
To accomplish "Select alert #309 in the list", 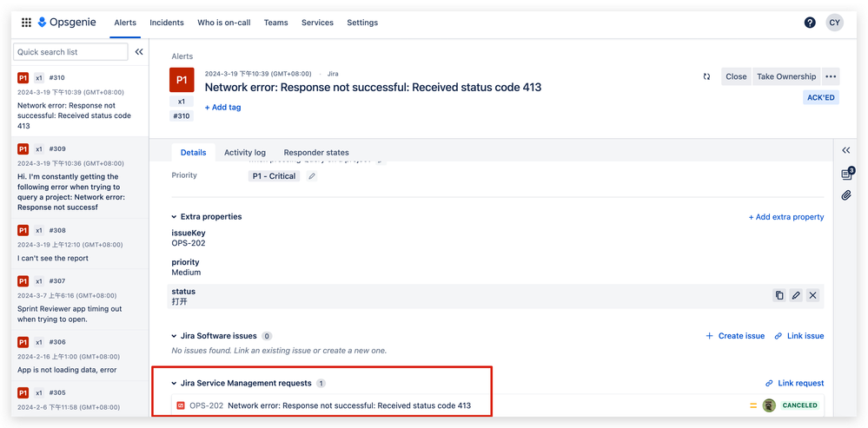I will pyautogui.click(x=80, y=178).
